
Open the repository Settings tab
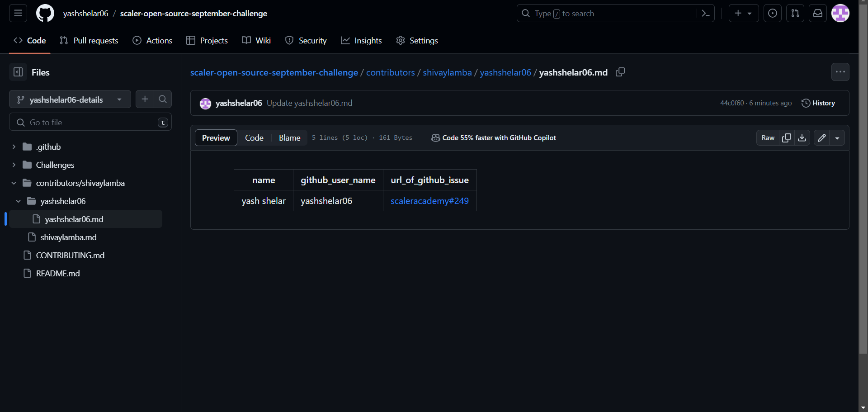pyautogui.click(x=416, y=40)
